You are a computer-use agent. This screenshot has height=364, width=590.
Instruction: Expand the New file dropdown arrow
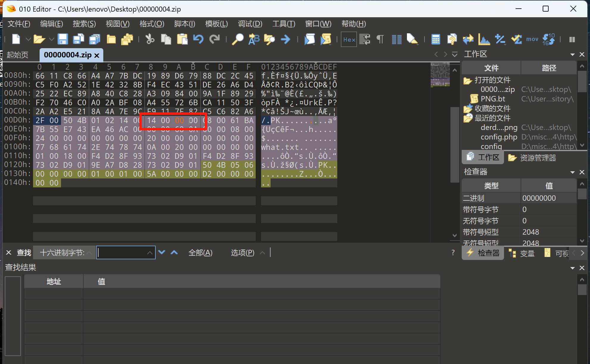coord(28,39)
